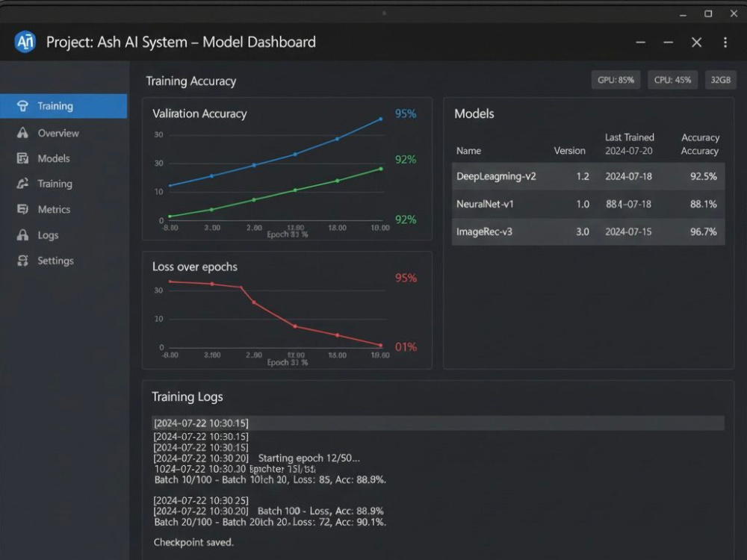The height and width of the screenshot is (560, 747).
Task: Click the Training Accuracy page heading
Action: [191, 81]
